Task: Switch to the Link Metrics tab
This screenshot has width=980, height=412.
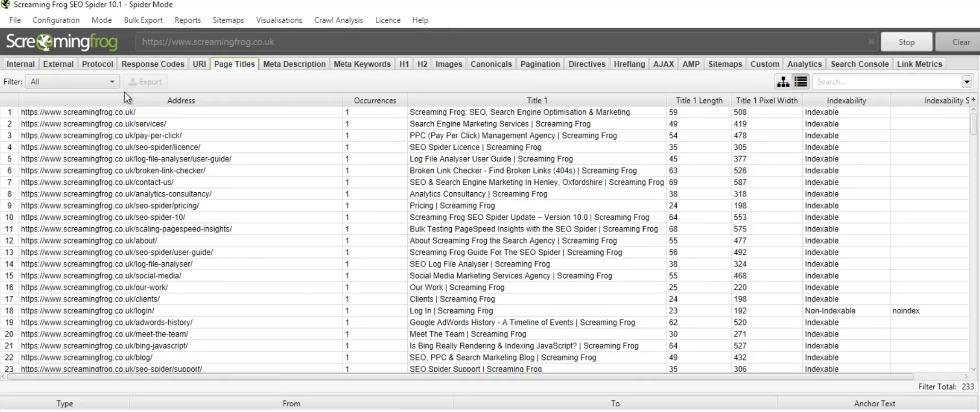Action: pos(920,64)
